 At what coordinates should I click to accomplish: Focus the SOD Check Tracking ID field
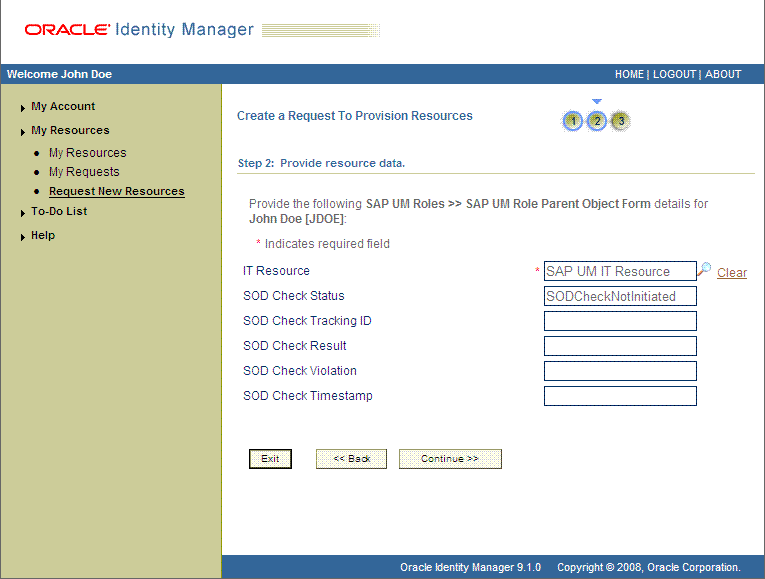620,321
